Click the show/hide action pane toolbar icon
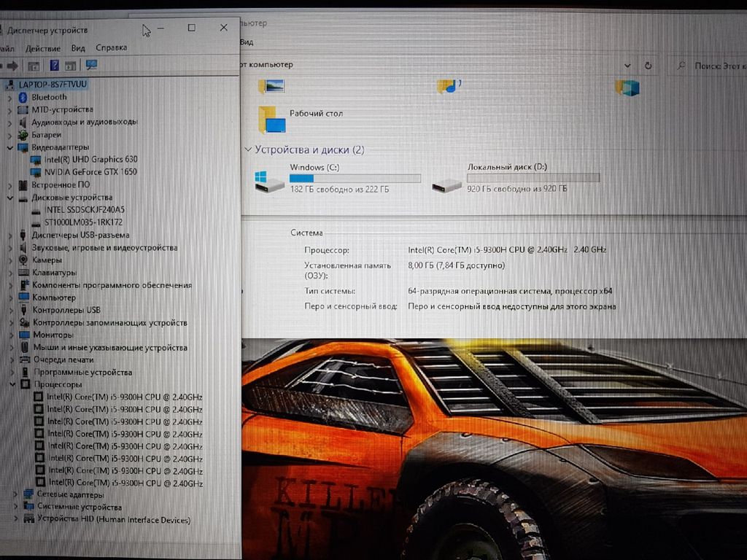 pyautogui.click(x=71, y=65)
